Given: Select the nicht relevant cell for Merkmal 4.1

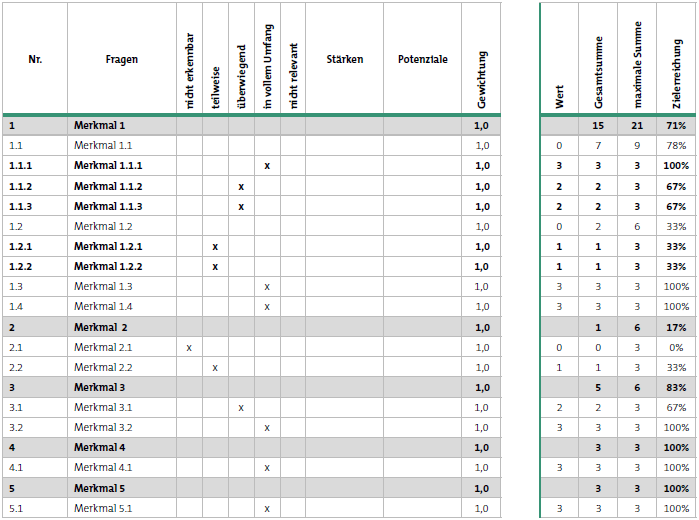Looking at the screenshot, I should (x=293, y=468).
